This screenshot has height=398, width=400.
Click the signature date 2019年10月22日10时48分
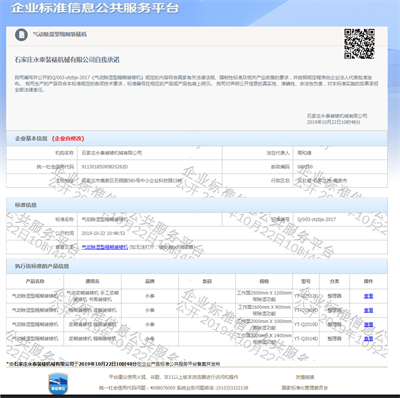tap(334, 122)
